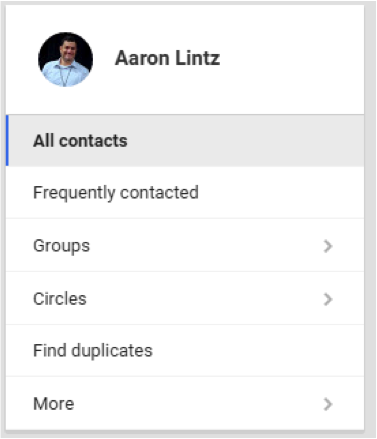Click Aaron Lintz's profile photo
Screen dimensions: 377x439
(x=65, y=60)
